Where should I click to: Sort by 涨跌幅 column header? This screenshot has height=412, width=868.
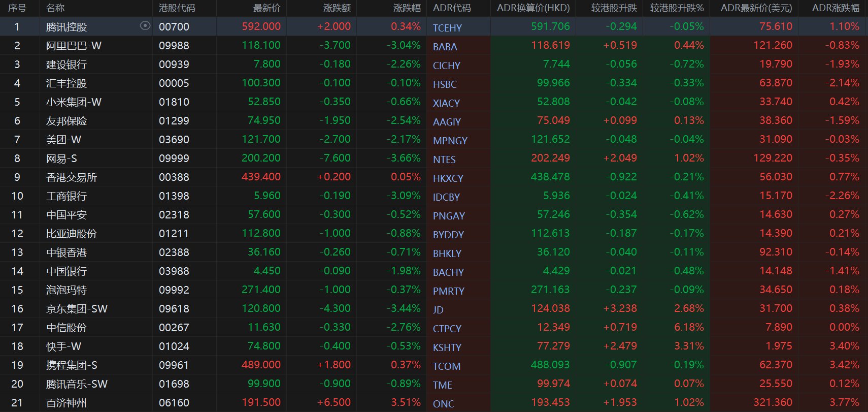(407, 8)
